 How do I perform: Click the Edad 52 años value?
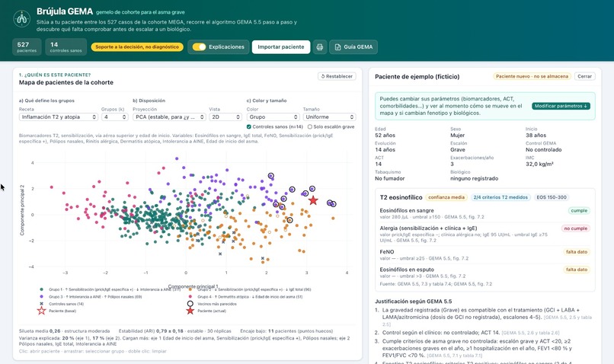tap(385, 136)
